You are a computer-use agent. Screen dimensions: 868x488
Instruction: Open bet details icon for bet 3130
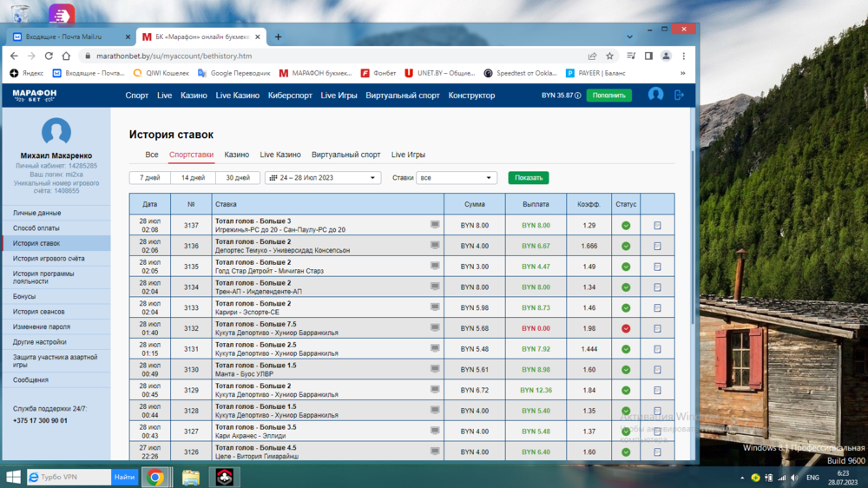coord(657,369)
